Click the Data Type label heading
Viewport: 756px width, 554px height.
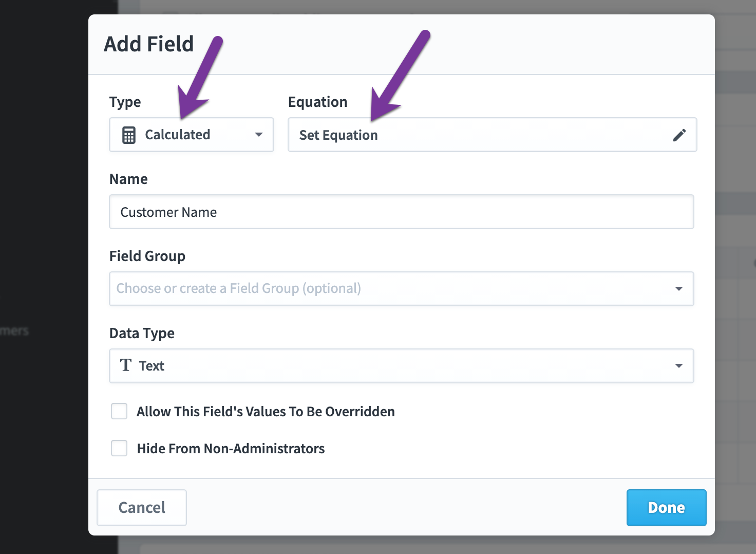click(x=142, y=334)
